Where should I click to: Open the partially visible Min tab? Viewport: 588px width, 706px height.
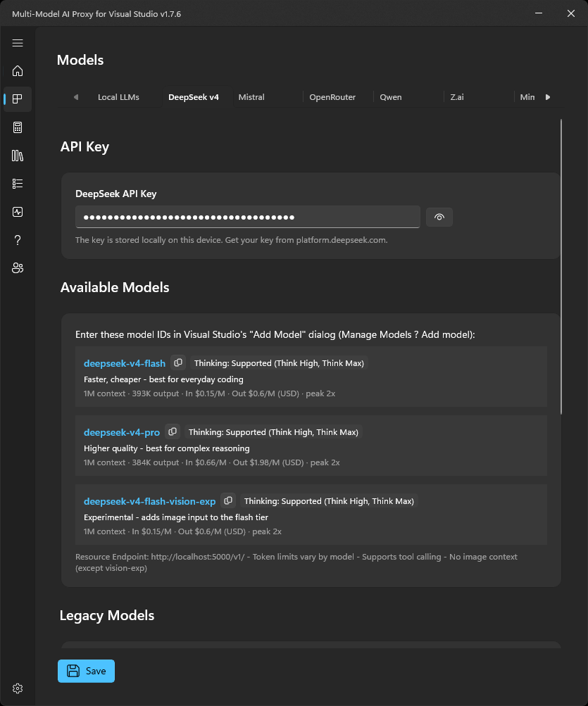[527, 97]
